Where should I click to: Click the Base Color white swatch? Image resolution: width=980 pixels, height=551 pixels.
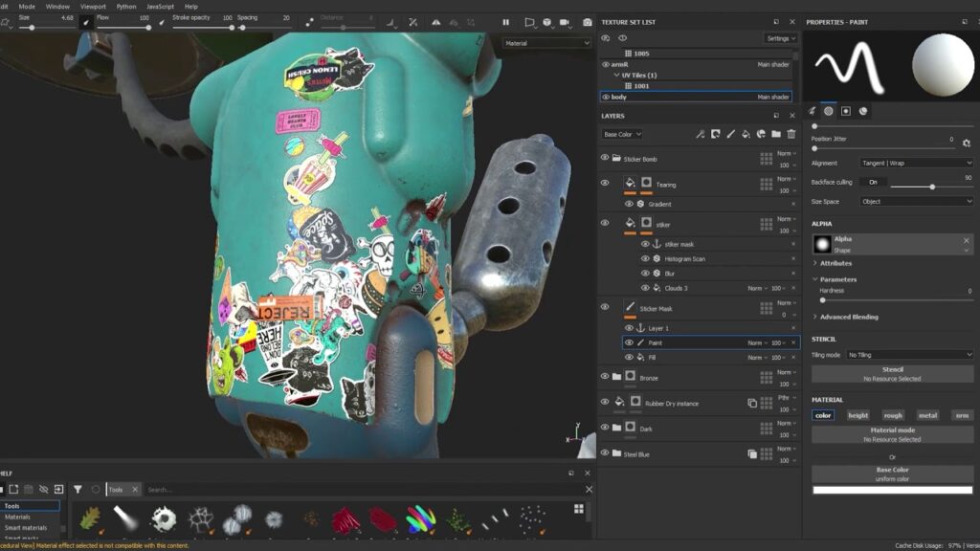tap(893, 490)
